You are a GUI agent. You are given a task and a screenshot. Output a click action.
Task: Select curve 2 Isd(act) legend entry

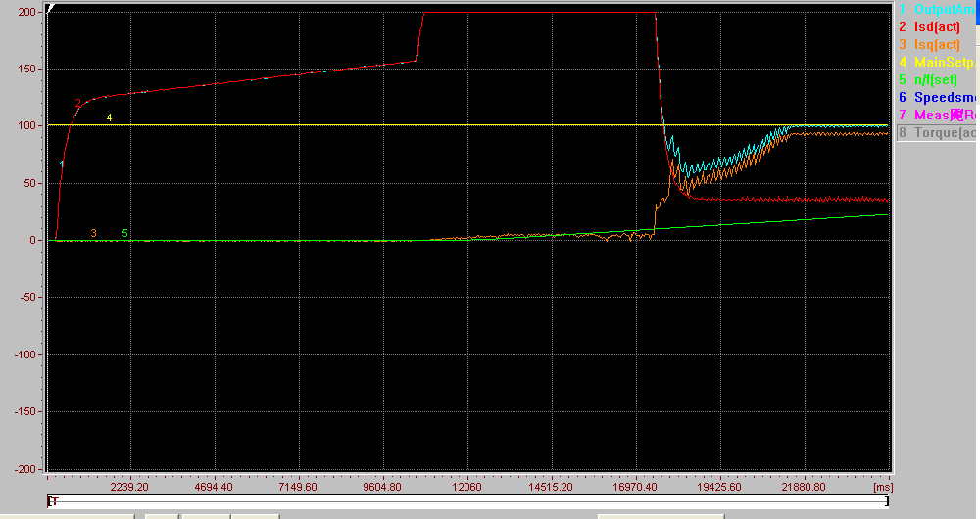click(x=930, y=26)
